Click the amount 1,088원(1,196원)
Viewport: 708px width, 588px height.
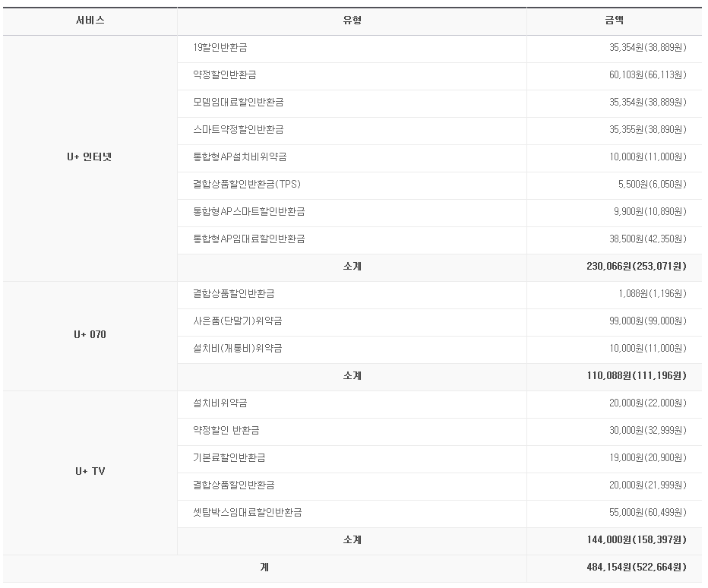click(x=652, y=294)
